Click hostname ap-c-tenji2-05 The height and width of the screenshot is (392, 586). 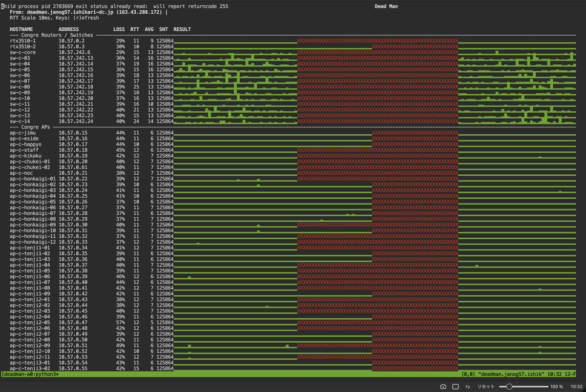(x=30, y=322)
